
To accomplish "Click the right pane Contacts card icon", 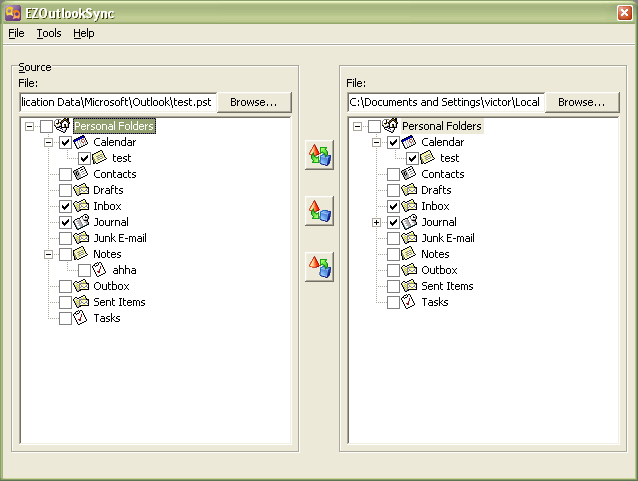I will [409, 174].
